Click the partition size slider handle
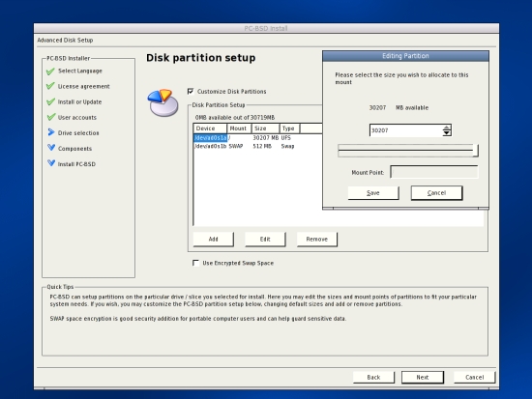This screenshot has height=399, width=532. (476, 150)
